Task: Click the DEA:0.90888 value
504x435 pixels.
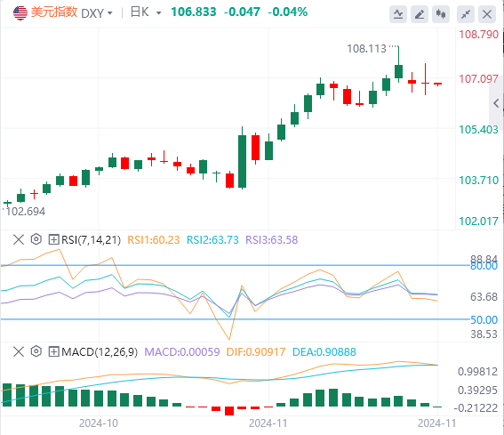Action: click(324, 352)
